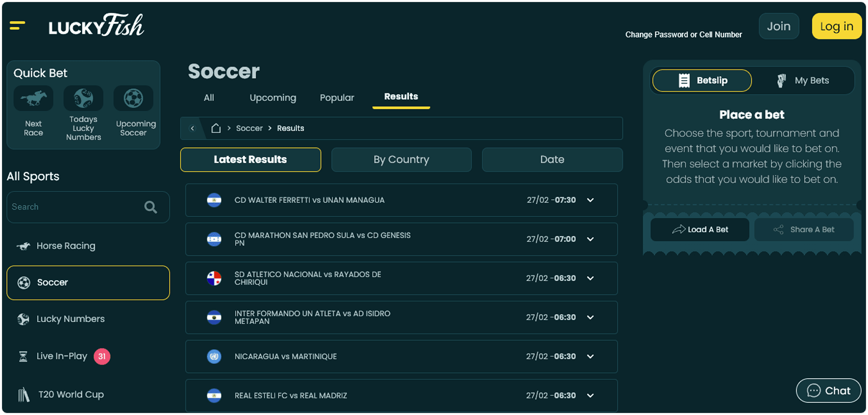
Task: Click the 27/02 -07:00 match time
Action: [x=551, y=239]
